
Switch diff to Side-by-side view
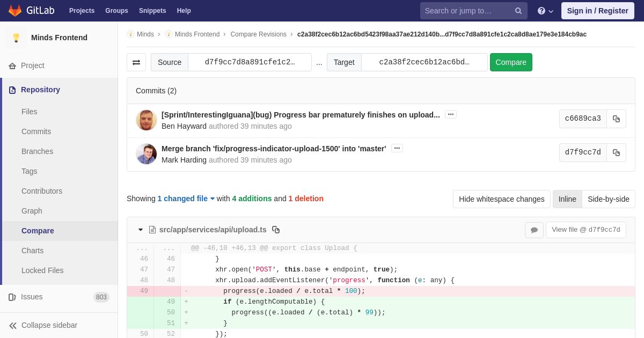tap(608, 199)
